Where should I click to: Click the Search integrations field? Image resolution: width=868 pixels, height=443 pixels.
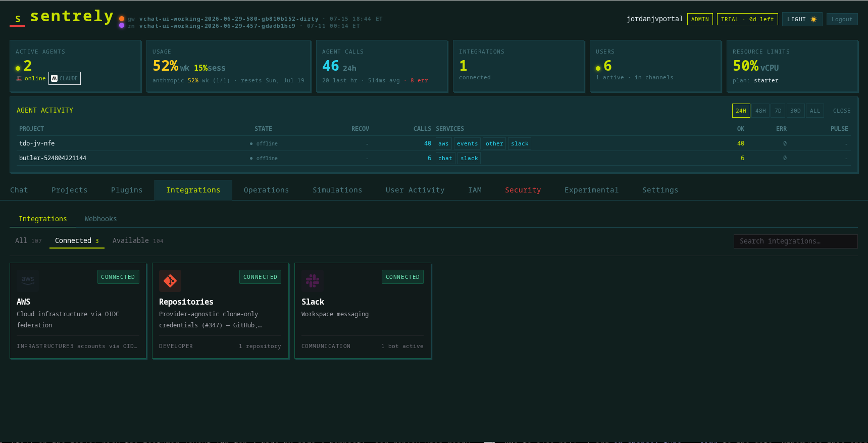795,241
